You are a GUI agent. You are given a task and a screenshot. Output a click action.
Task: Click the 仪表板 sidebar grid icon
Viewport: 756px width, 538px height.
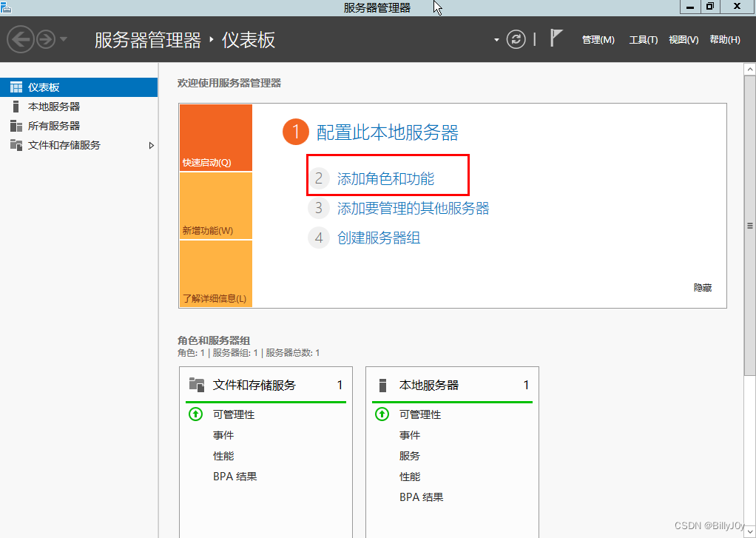[16, 87]
